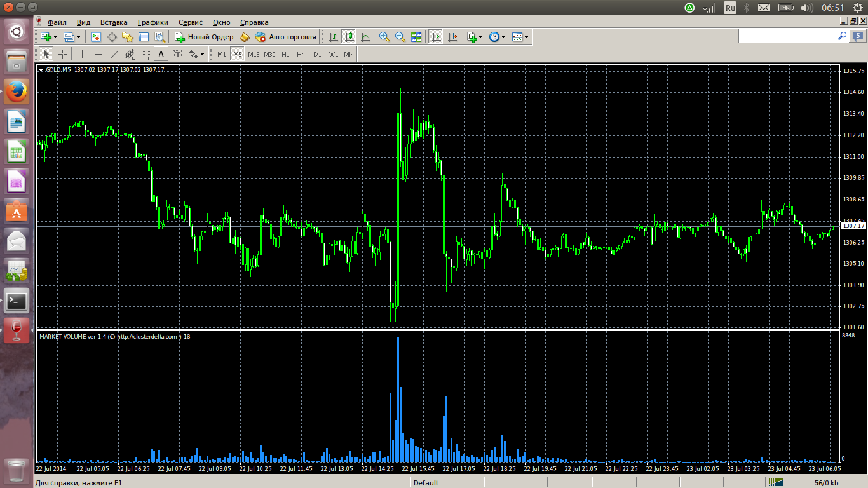Open the Сервис menu
This screenshot has height=488, width=868.
(191, 22)
